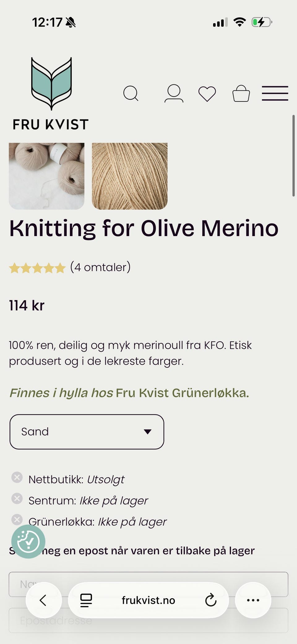
Task: Open the browser three-dots menu
Action: pos(253,600)
